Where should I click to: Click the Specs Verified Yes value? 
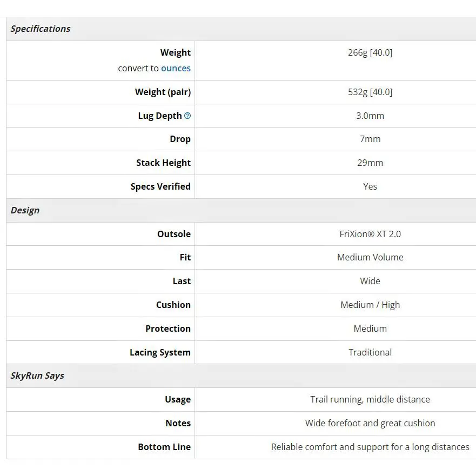[x=370, y=186]
